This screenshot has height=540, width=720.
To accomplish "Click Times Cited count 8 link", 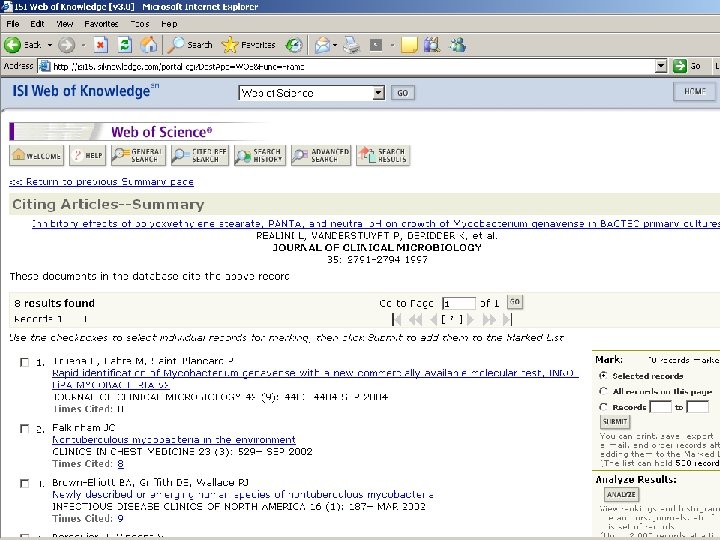I will (x=120, y=464).
